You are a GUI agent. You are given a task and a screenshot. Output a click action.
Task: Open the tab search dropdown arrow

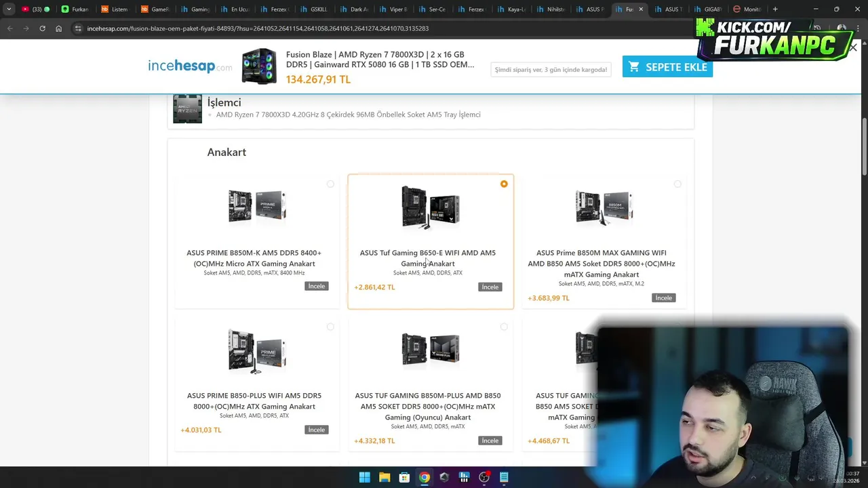(x=9, y=9)
